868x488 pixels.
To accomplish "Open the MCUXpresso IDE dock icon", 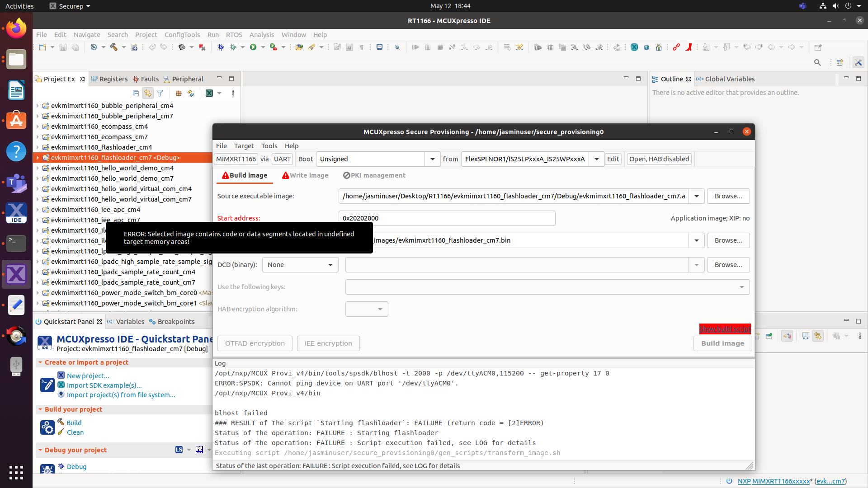I will point(16,213).
